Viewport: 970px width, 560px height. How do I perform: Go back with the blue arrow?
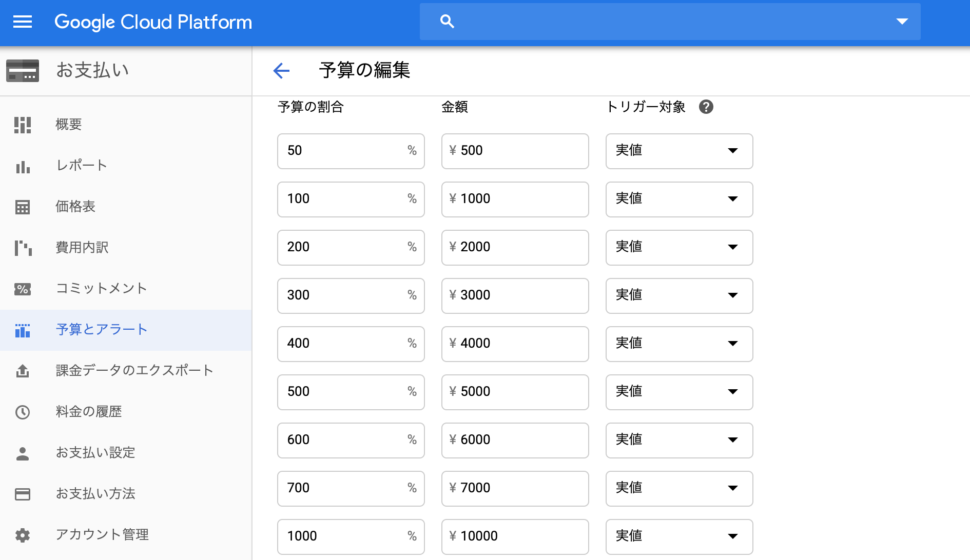click(281, 71)
